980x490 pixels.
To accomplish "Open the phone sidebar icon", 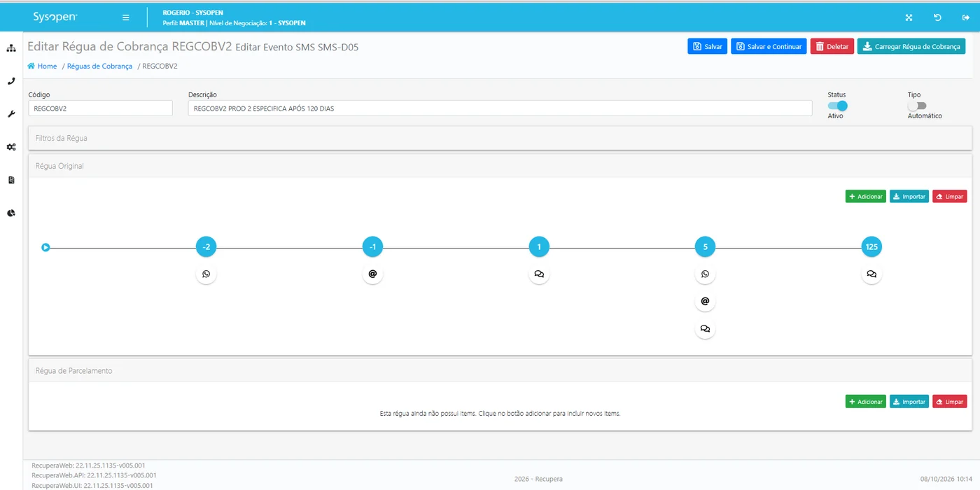I will coord(11,81).
